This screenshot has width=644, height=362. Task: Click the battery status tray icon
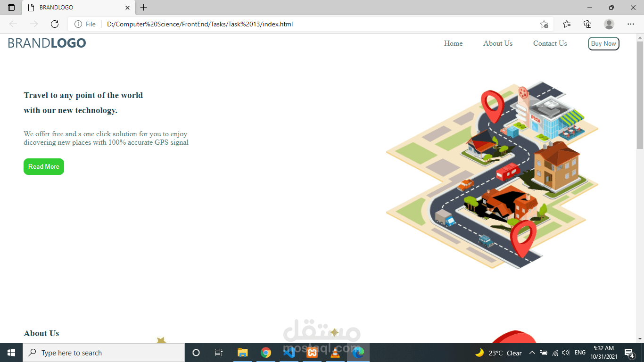544,353
